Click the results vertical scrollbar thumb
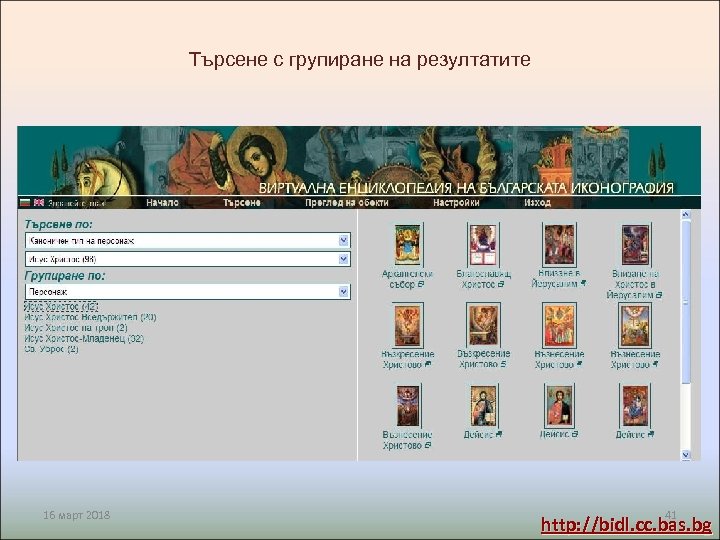The width and height of the screenshot is (720, 540). pyautogui.click(x=686, y=302)
